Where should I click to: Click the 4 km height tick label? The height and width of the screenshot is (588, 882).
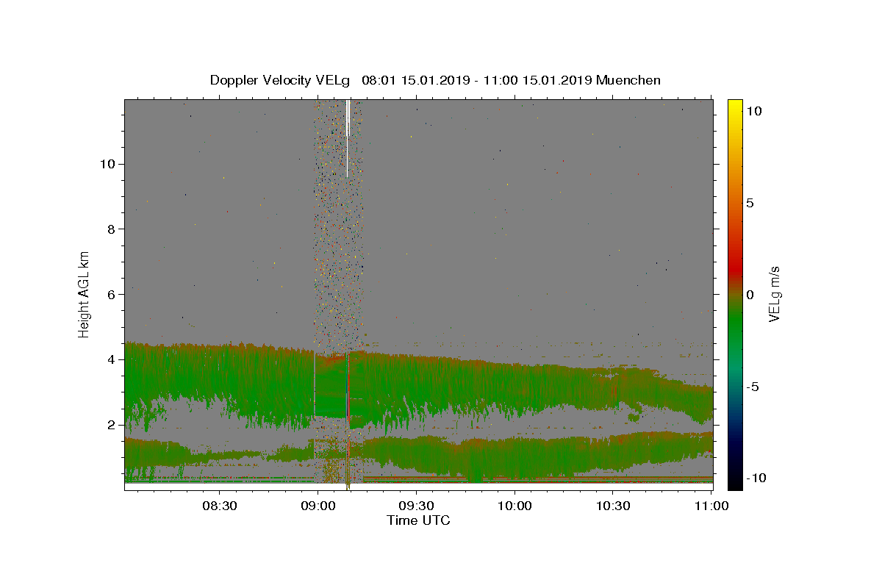coord(110,359)
